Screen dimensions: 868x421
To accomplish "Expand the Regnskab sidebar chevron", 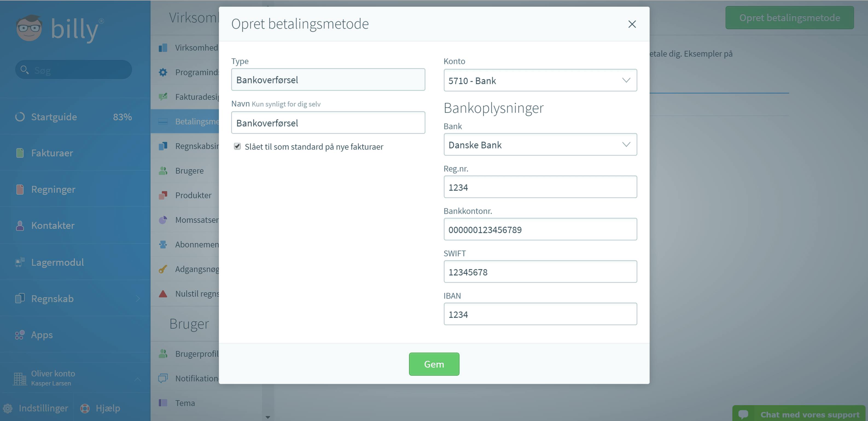I will [x=138, y=299].
